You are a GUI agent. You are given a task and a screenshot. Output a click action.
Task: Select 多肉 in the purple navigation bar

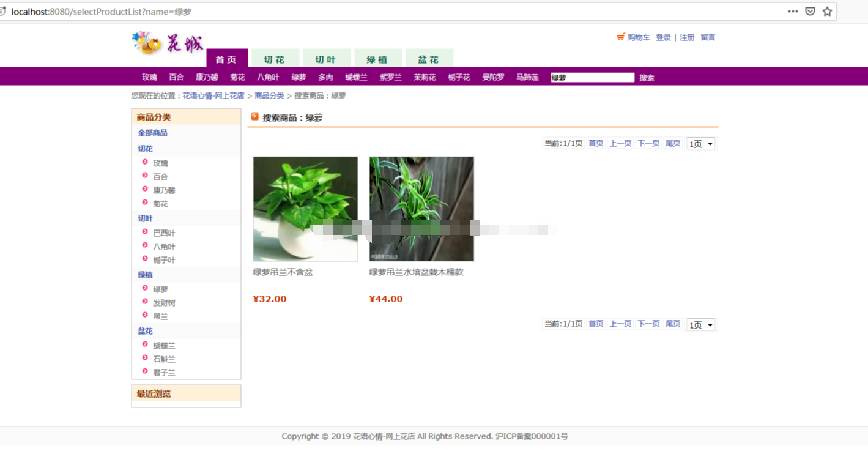[325, 77]
